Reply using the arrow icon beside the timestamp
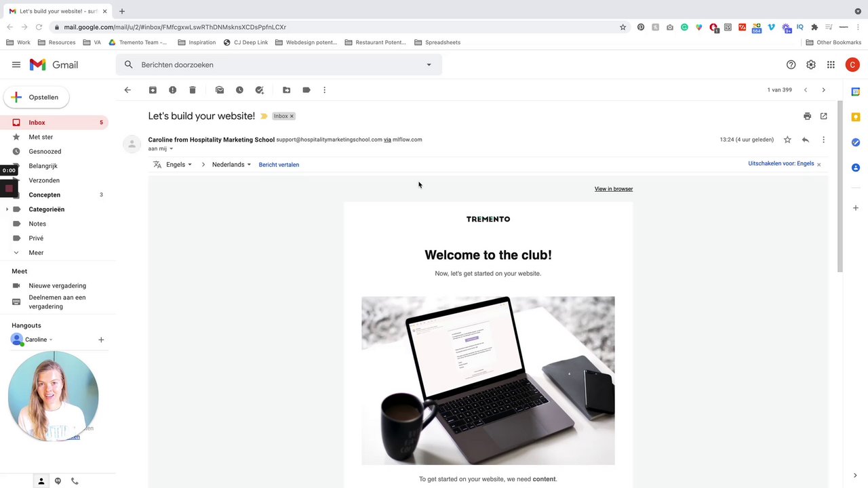 pos(805,140)
